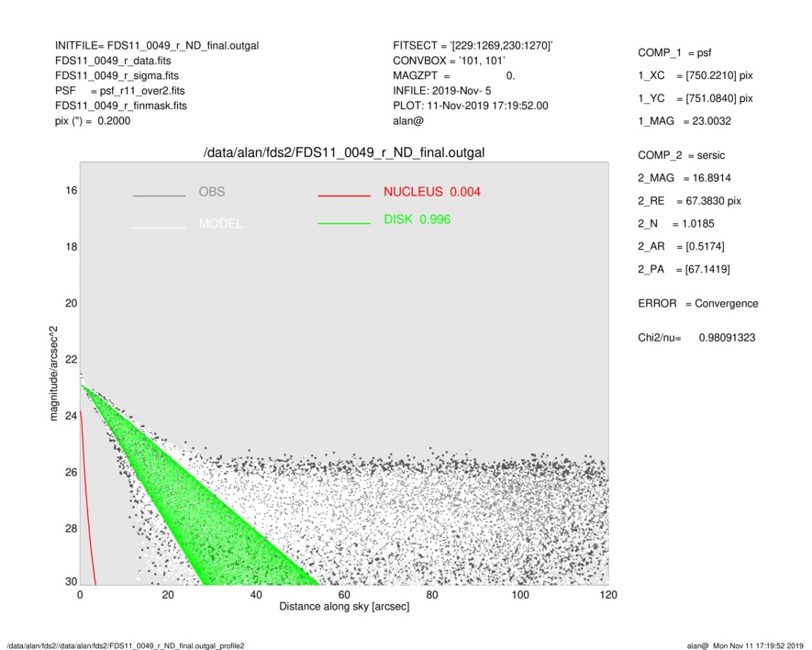Image resolution: width=812 pixels, height=650 pixels.
Task: Click the OBS legend label
Action: point(212,192)
